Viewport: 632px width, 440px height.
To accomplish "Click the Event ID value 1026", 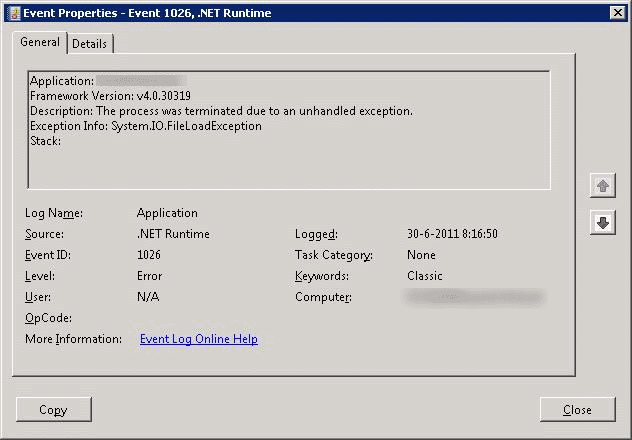I will [x=149, y=255].
